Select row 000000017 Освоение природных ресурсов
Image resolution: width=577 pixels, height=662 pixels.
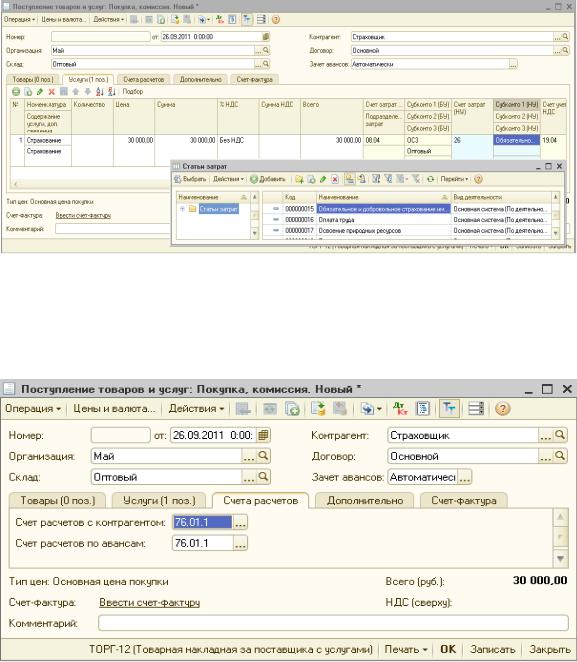tap(405, 231)
